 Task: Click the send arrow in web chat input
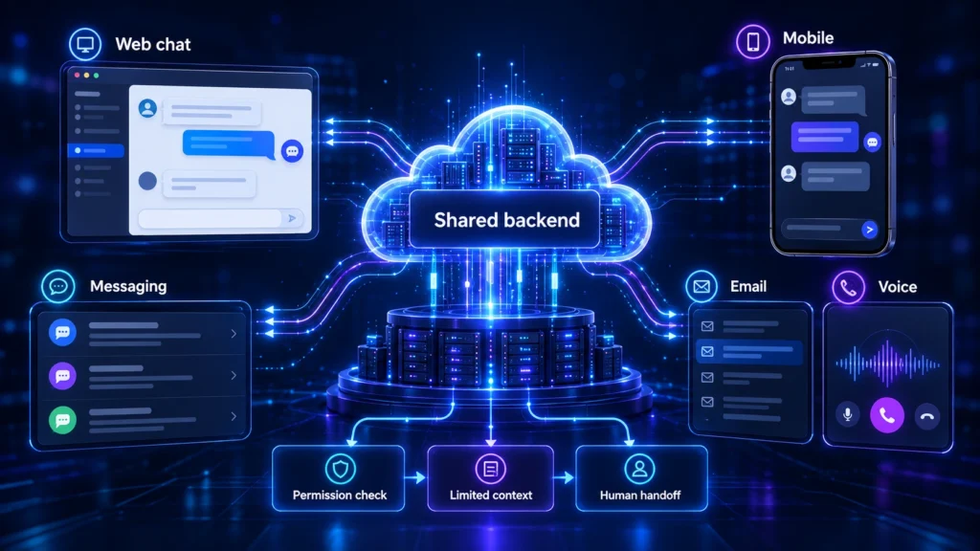[x=292, y=218]
